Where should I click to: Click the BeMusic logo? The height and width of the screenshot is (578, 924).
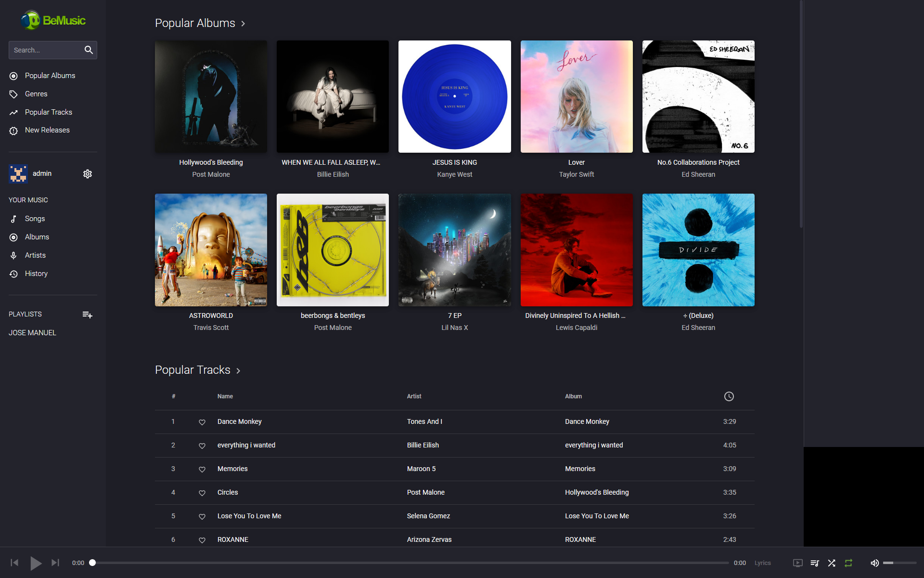(53, 20)
